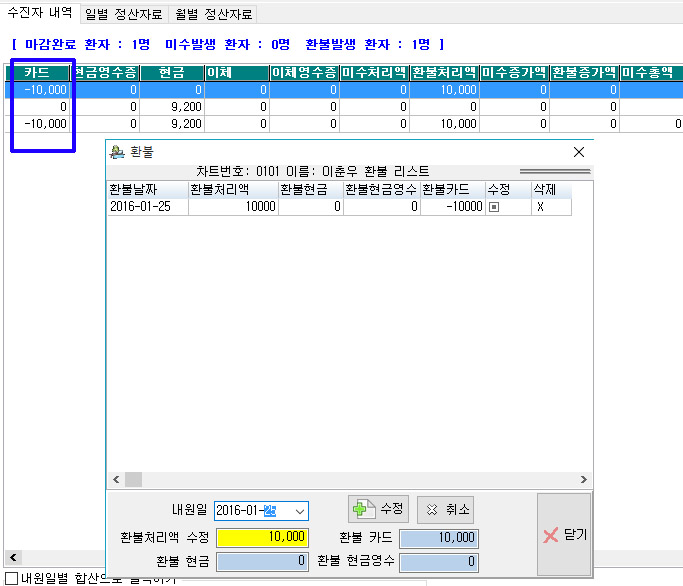This screenshot has width=683, height=586.
Task: Click the 환불처리액 column header in main grid
Action: pos(443,73)
